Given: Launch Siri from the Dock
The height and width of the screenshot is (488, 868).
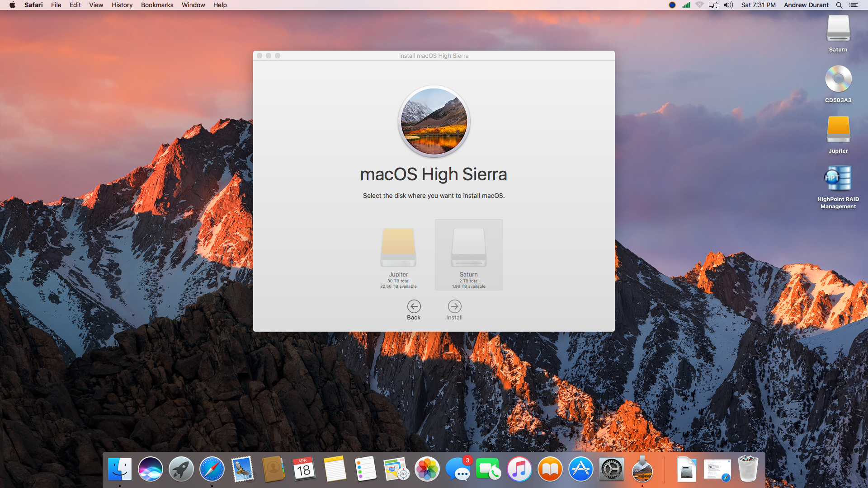Looking at the screenshot, I should [151, 469].
